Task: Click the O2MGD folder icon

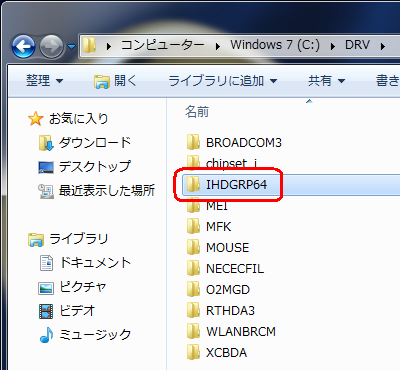Action: [x=193, y=289]
